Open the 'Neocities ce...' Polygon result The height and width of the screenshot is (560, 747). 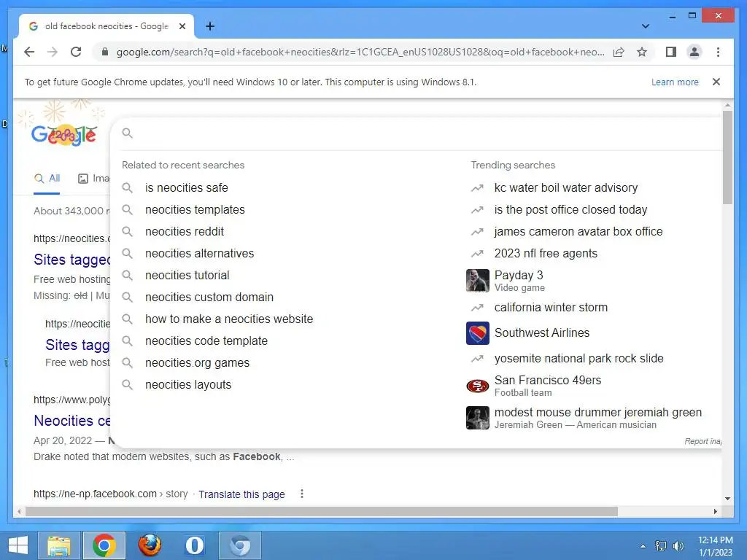pos(72,421)
